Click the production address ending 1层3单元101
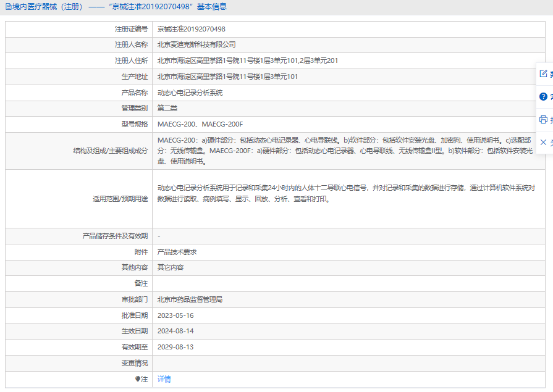The width and height of the screenshot is (553, 392). 227,77
